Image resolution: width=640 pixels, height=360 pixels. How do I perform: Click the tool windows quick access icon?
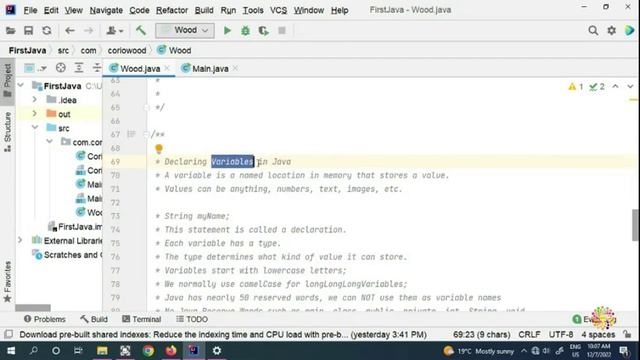(x=8, y=334)
